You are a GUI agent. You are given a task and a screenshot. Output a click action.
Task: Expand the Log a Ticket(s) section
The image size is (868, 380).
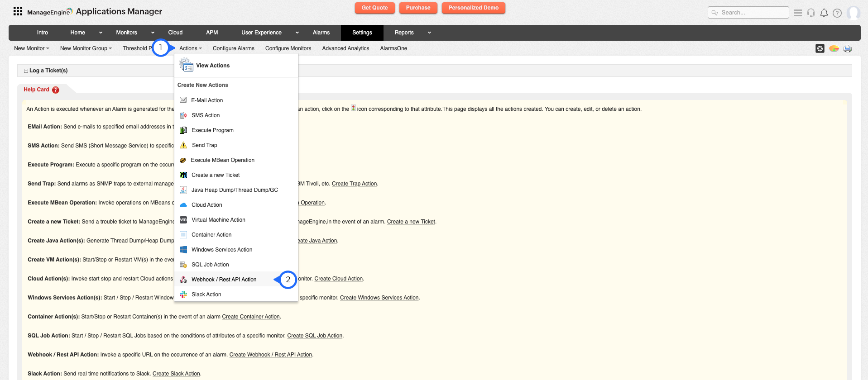pos(26,71)
